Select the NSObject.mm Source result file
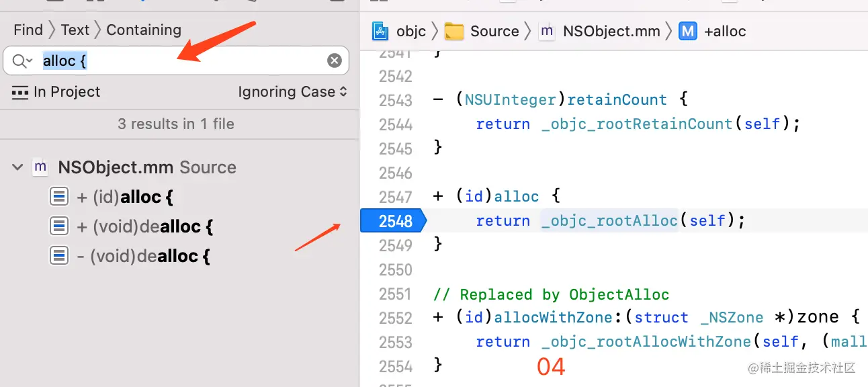Image resolution: width=868 pixels, height=387 pixels. point(147,167)
